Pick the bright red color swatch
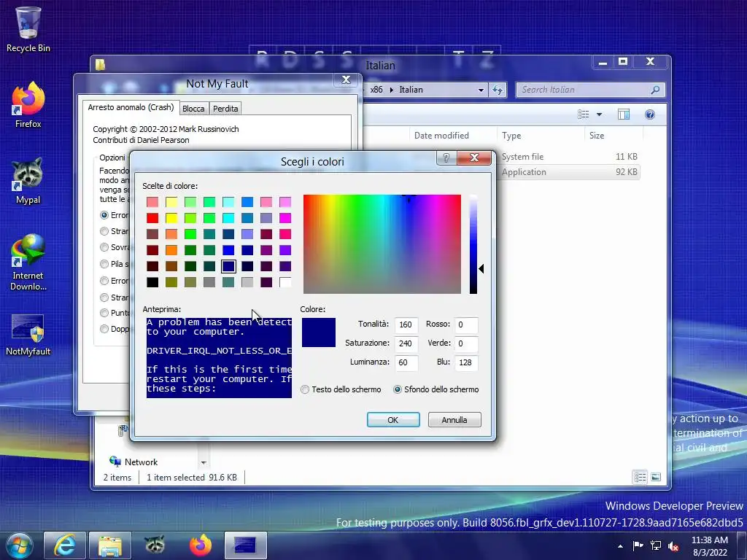Image resolution: width=747 pixels, height=560 pixels. [x=152, y=218]
